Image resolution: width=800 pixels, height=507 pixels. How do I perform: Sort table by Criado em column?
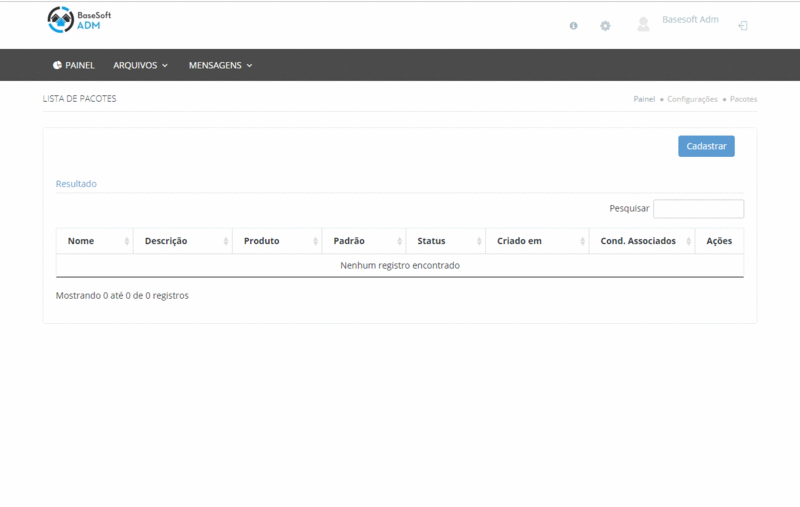536,241
